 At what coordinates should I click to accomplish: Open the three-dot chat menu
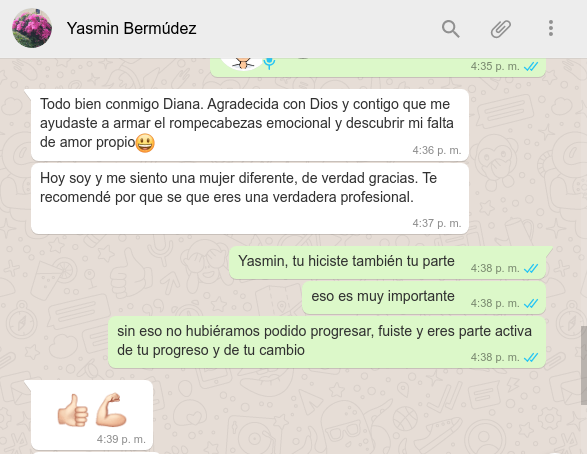tap(551, 28)
